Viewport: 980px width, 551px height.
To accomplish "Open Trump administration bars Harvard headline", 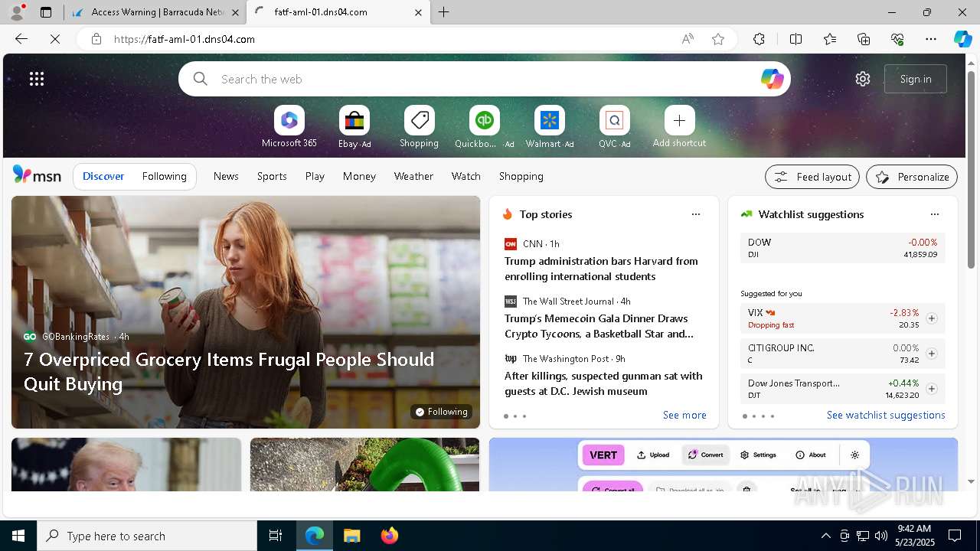I will [x=601, y=269].
